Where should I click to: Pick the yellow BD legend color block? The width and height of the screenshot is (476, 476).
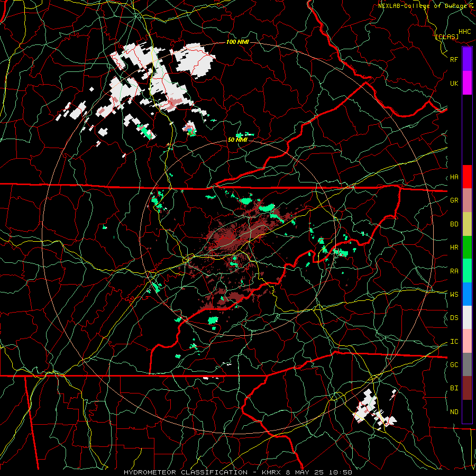point(467,224)
